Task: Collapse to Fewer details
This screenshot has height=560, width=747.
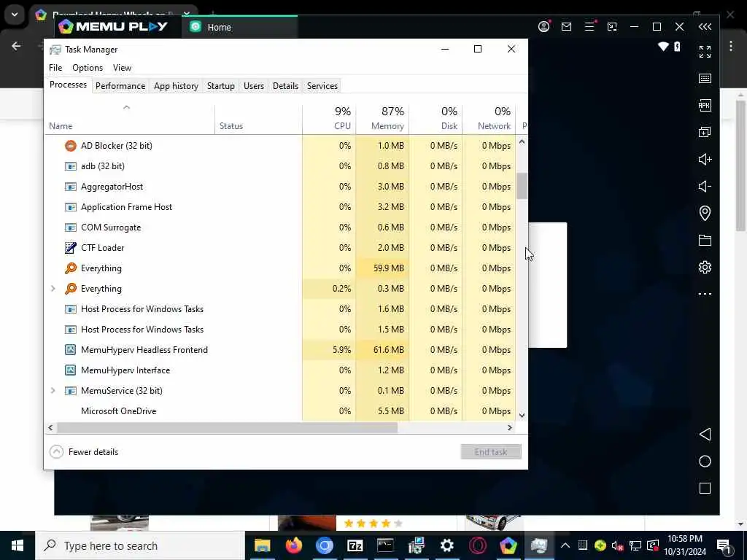Action: tap(85, 452)
